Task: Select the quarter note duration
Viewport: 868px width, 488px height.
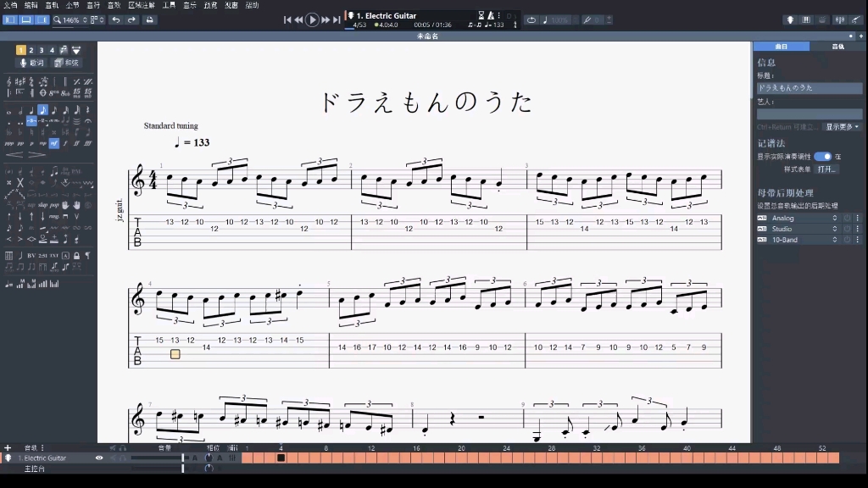Action: [31, 110]
